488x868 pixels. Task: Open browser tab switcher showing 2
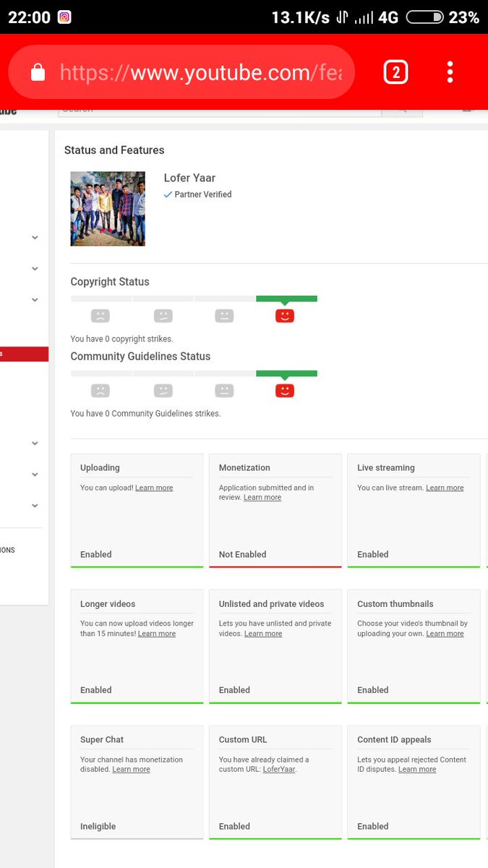[x=395, y=72]
